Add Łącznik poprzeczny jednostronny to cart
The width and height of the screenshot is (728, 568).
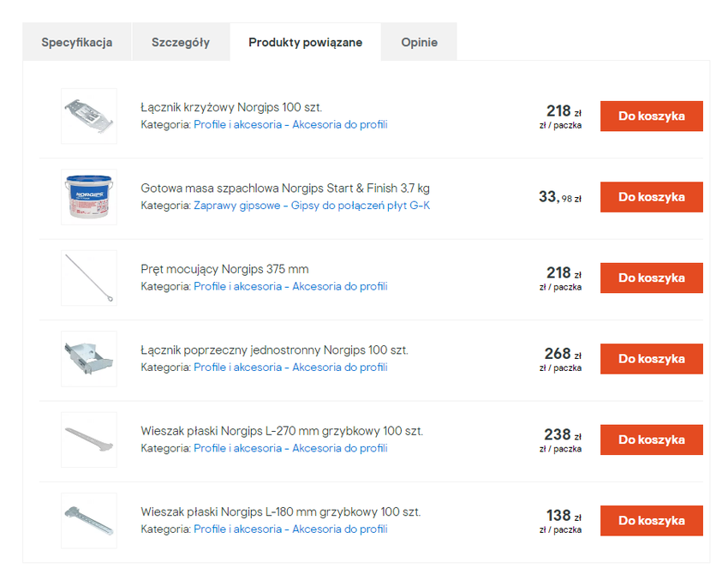point(651,359)
